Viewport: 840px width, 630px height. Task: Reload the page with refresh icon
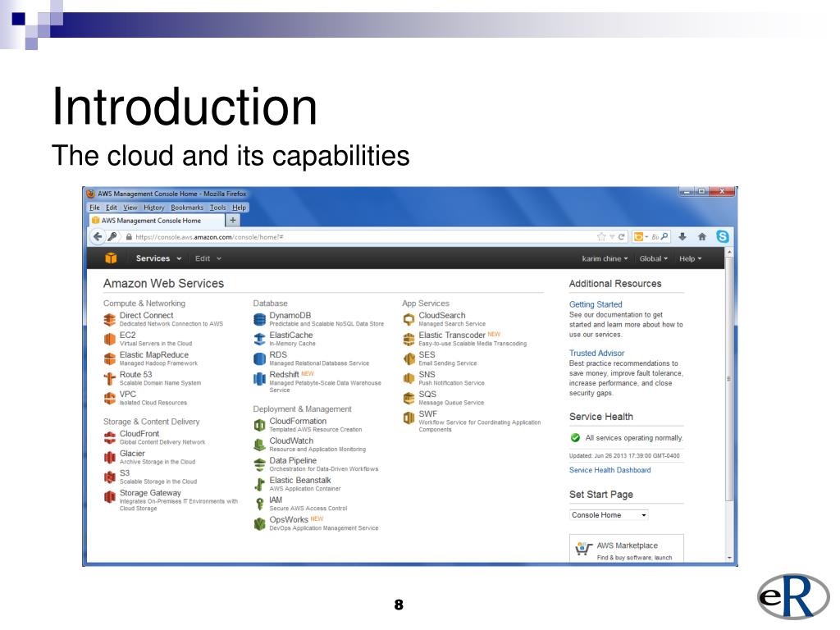[622, 237]
